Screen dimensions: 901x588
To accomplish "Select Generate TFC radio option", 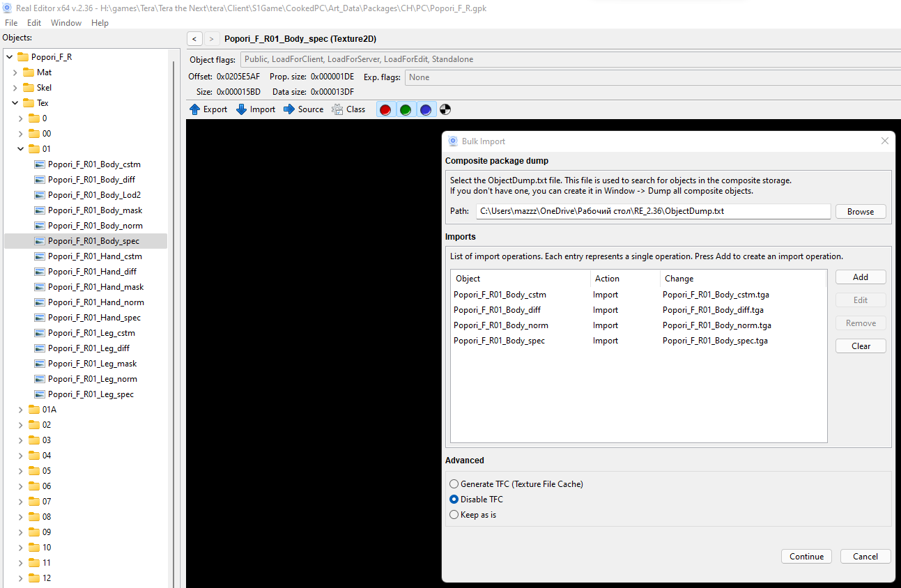I will point(454,484).
